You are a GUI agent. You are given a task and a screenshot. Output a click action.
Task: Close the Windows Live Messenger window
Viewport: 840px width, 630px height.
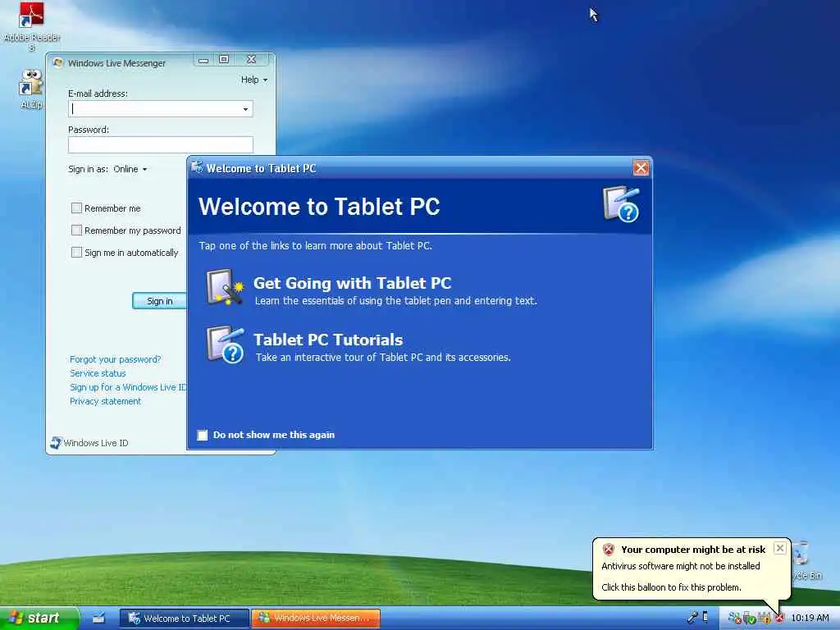[x=251, y=59]
